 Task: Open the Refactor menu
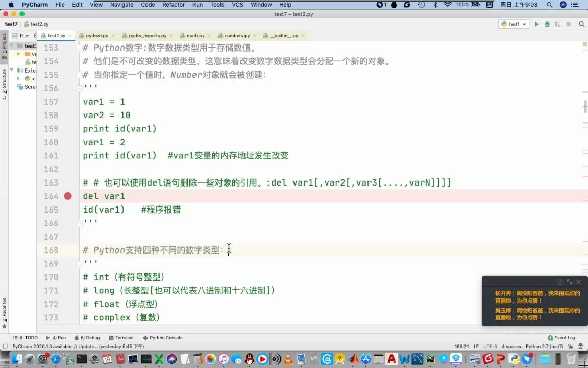click(174, 5)
